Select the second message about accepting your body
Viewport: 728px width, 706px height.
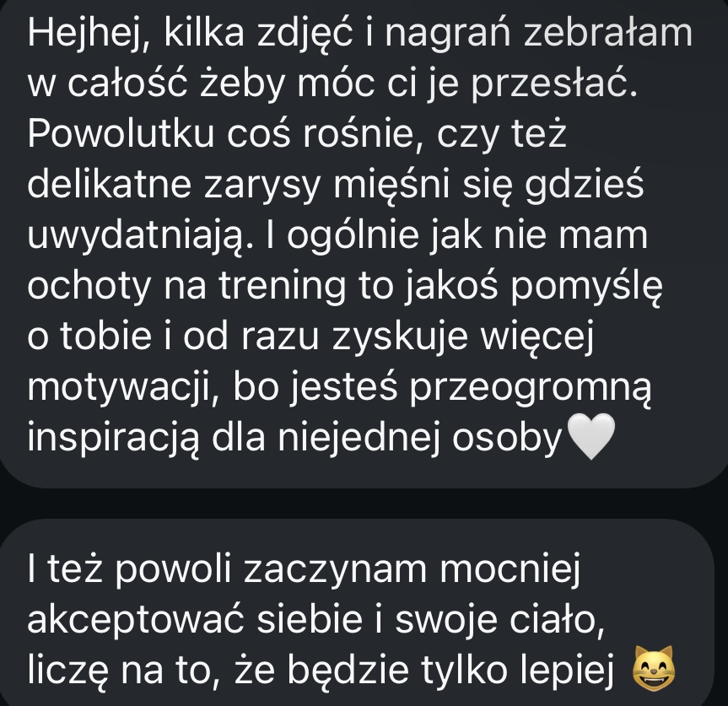pyautogui.click(x=357, y=612)
